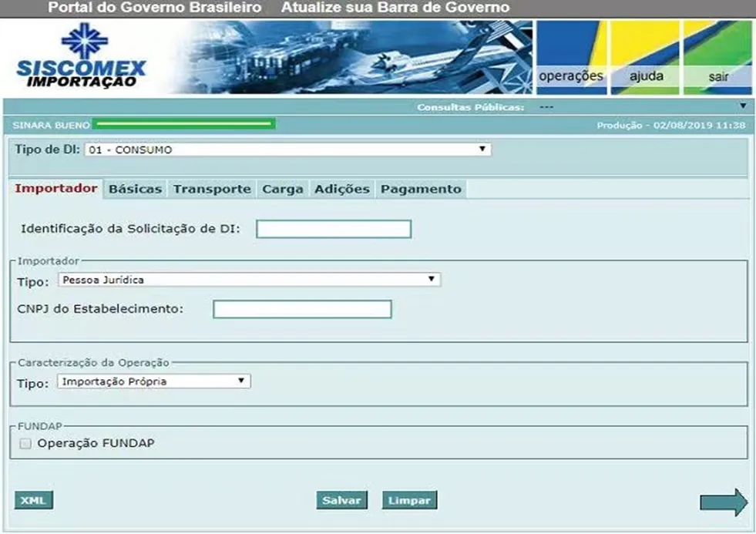Expand the Tipo de DI dropdown
This screenshot has width=756, height=534.
287,149
